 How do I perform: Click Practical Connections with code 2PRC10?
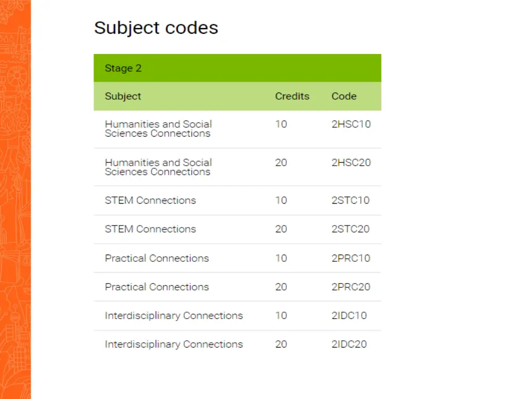tap(157, 258)
